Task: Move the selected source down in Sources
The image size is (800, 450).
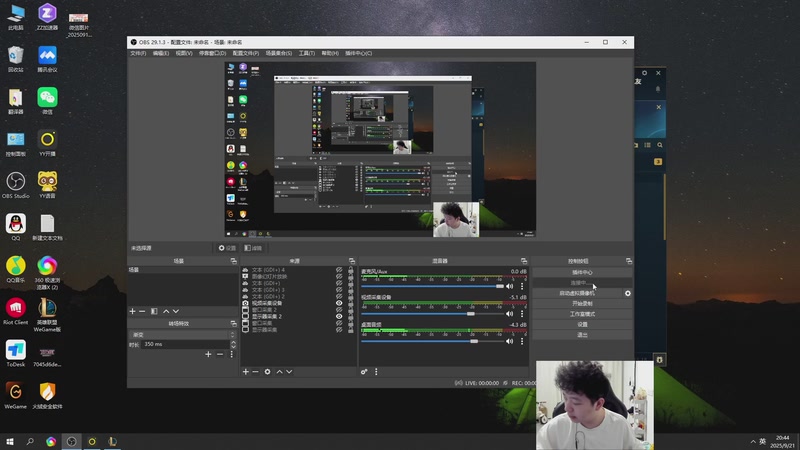Action: coord(289,372)
